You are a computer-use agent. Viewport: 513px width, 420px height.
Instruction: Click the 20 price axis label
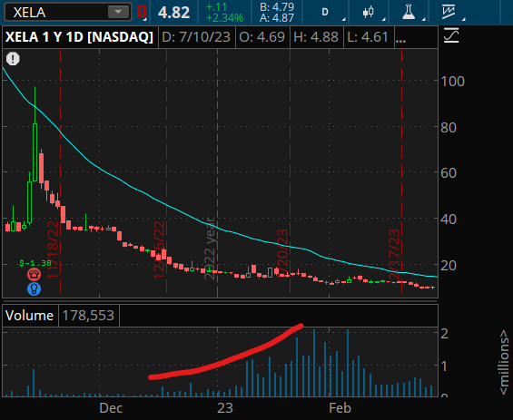point(449,266)
